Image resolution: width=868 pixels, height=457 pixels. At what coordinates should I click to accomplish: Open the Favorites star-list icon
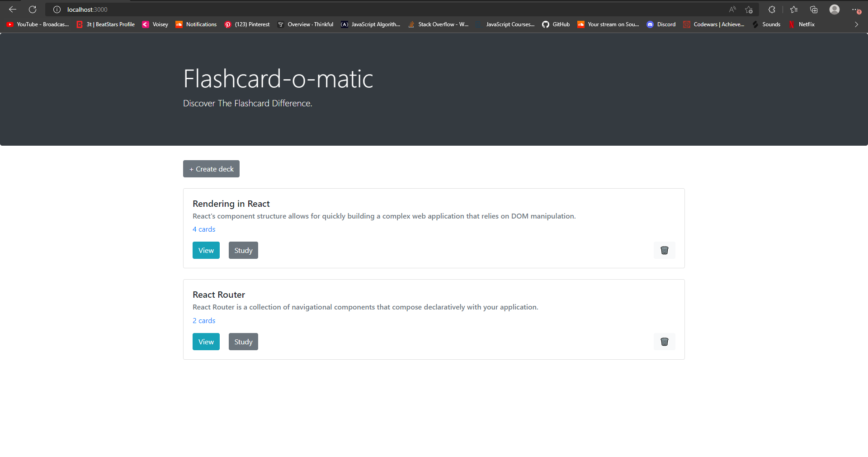coord(794,10)
